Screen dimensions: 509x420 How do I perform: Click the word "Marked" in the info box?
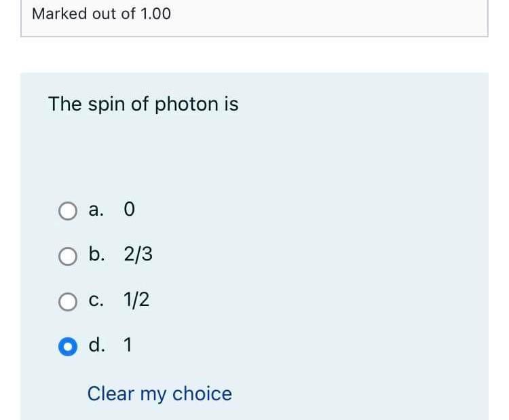pos(59,14)
